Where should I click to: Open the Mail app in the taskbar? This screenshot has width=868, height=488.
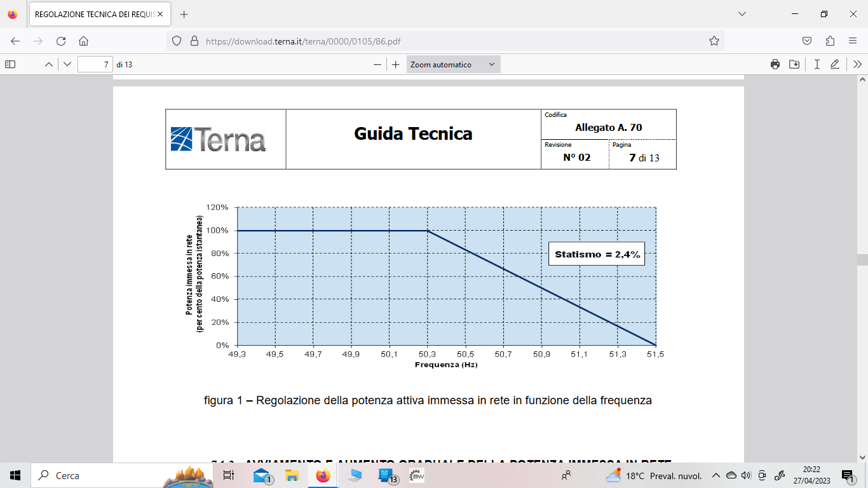(262, 475)
